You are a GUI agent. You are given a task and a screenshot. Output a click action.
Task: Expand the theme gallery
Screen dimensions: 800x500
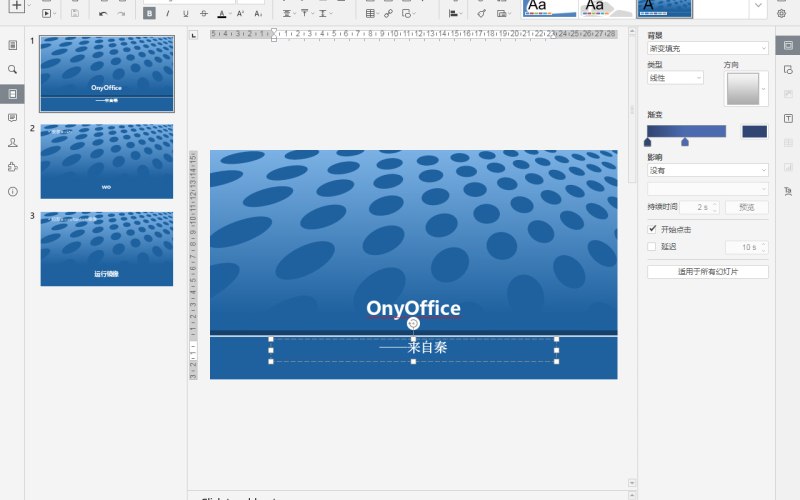click(758, 6)
